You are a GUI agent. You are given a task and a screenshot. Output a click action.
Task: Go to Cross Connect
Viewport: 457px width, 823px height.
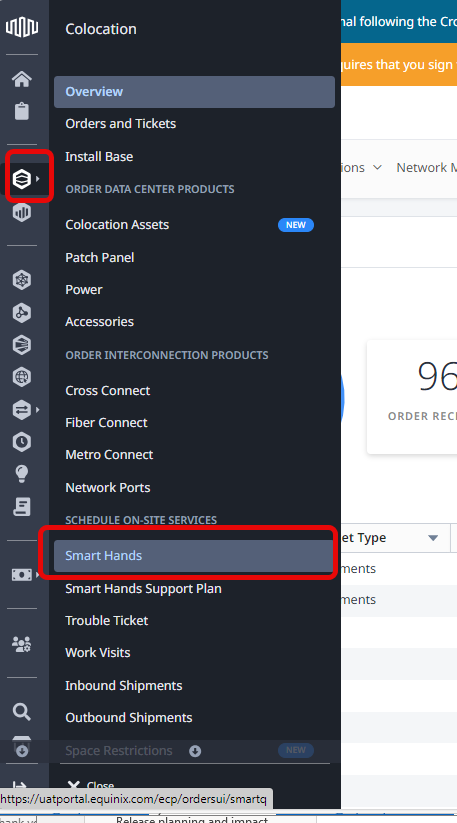tap(108, 391)
